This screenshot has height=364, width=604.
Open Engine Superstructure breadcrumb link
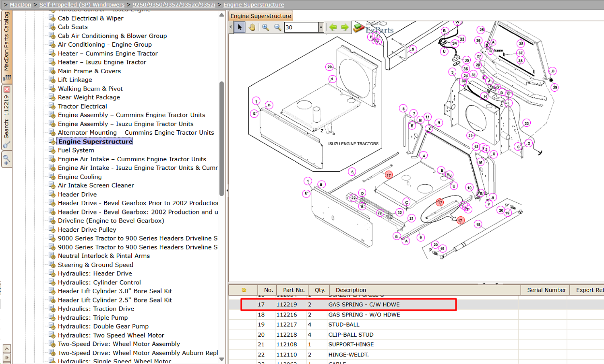pyautogui.click(x=254, y=5)
